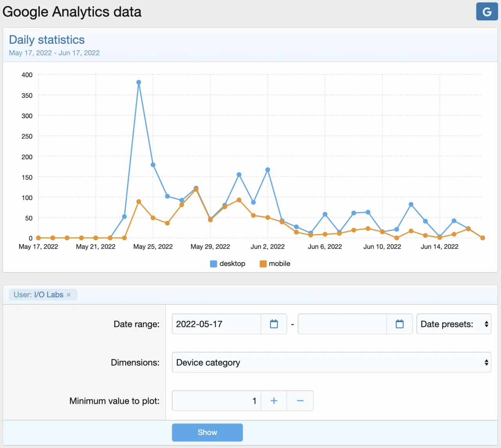The width and height of the screenshot is (501, 448).
Task: Remove the User: I/O Labs filter tag
Action: click(x=69, y=295)
